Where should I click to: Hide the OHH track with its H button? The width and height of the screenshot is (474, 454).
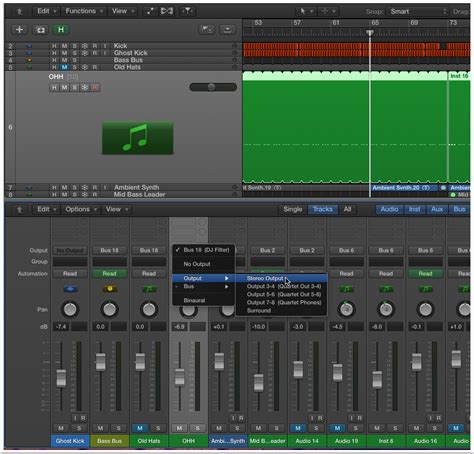pos(54,88)
